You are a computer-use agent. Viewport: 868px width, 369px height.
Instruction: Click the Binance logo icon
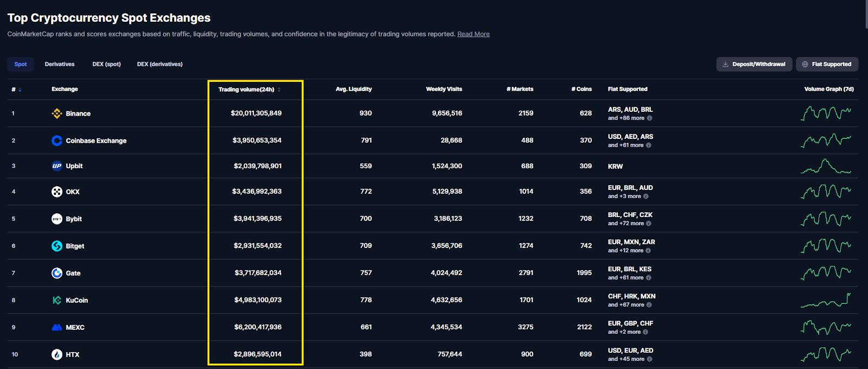(57, 113)
